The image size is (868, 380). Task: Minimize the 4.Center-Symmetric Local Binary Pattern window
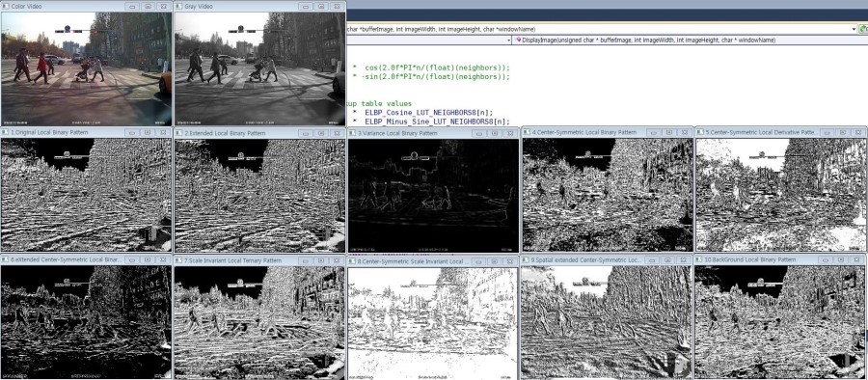point(654,133)
